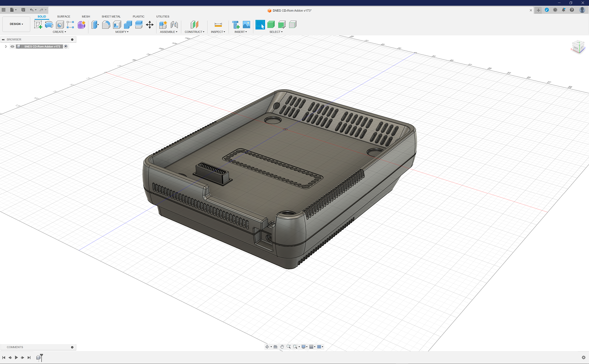Open the Construct dropdown menu
This screenshot has width=589, height=364.
[194, 32]
